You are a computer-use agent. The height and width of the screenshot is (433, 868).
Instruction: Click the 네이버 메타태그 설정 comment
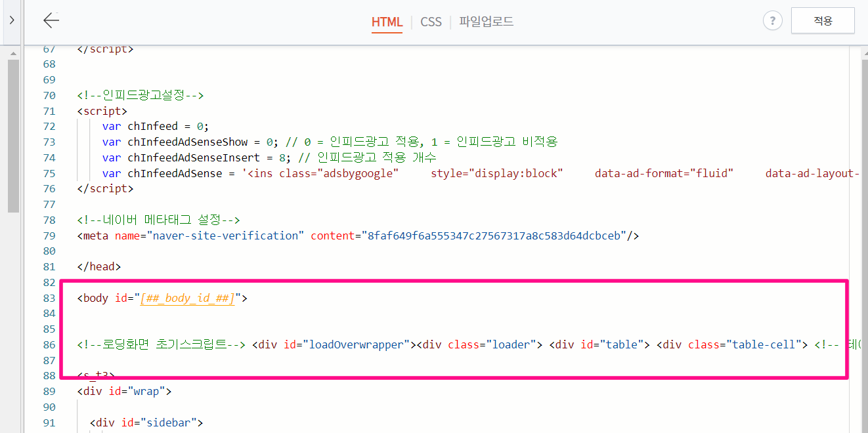[x=159, y=220]
